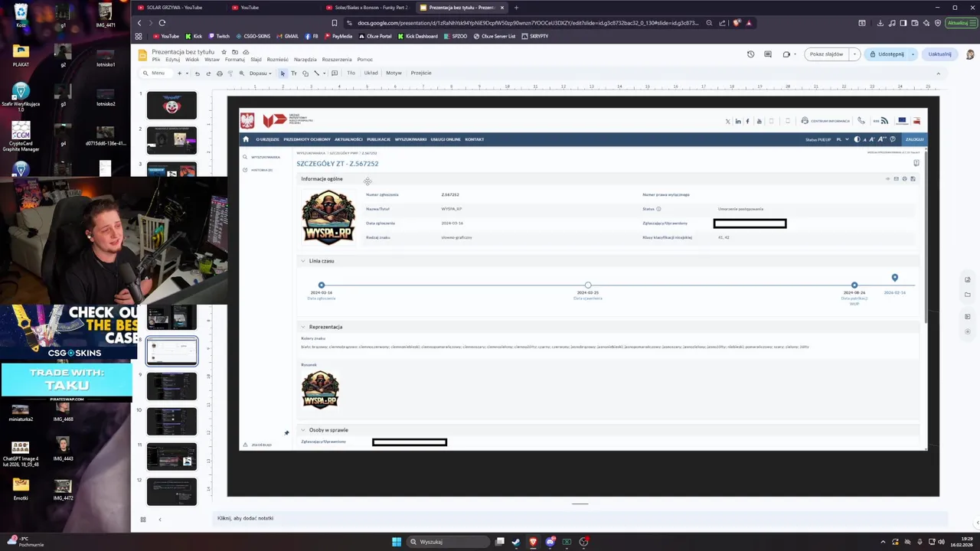
Task: Open the Formatuj menu
Action: (x=235, y=60)
